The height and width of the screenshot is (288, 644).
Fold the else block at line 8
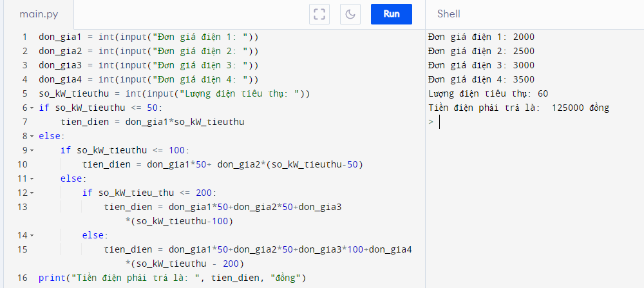pyautogui.click(x=32, y=137)
